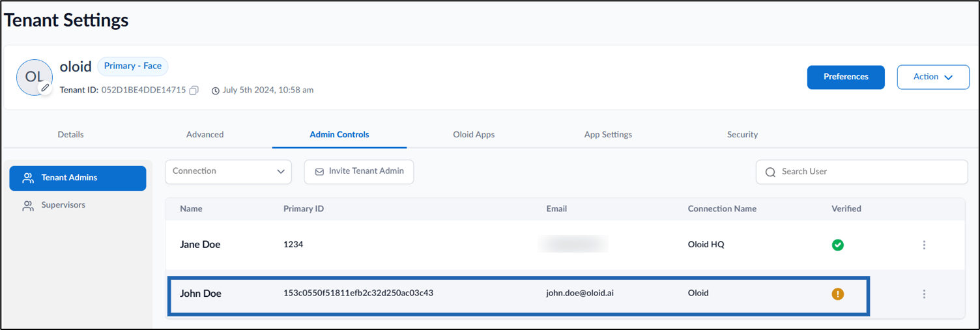
Task: Click the Verified column header
Action: click(846, 209)
